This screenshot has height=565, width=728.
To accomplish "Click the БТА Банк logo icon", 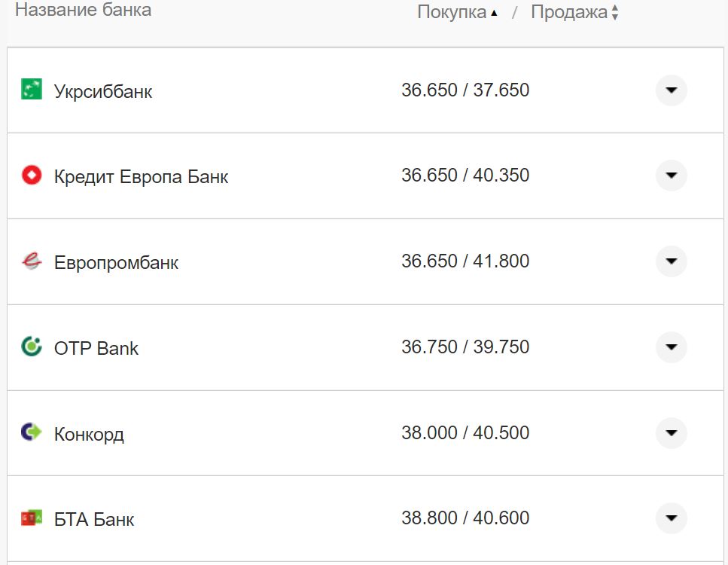I will coord(32,518).
